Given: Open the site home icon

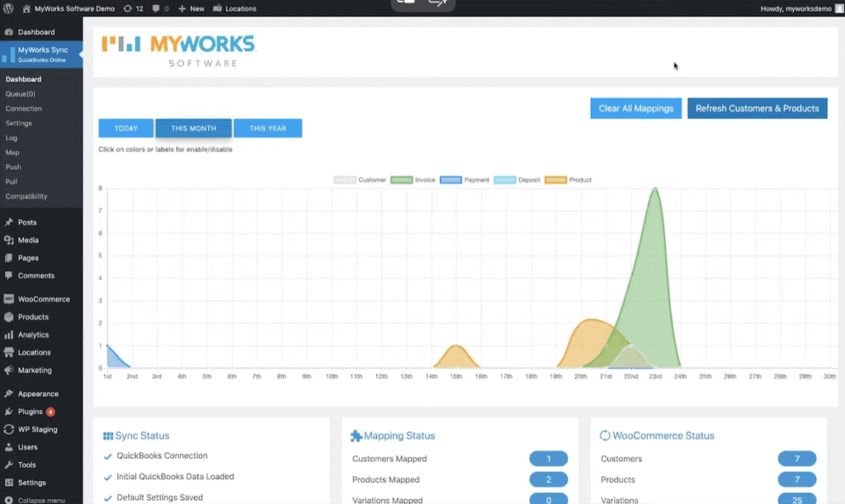Looking at the screenshot, I should [x=26, y=8].
